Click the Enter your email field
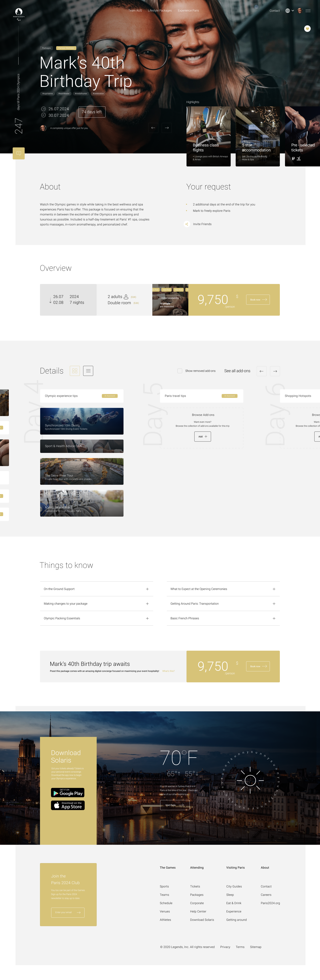This screenshot has width=320, height=980. pyautogui.click(x=64, y=912)
